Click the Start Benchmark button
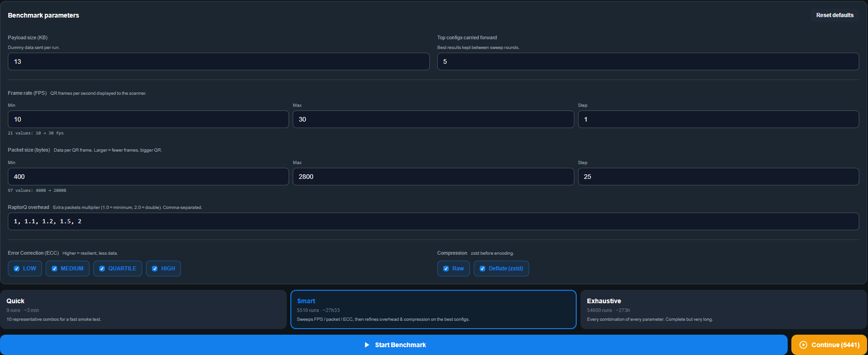Viewport: 868px width, 355px height. [393, 345]
